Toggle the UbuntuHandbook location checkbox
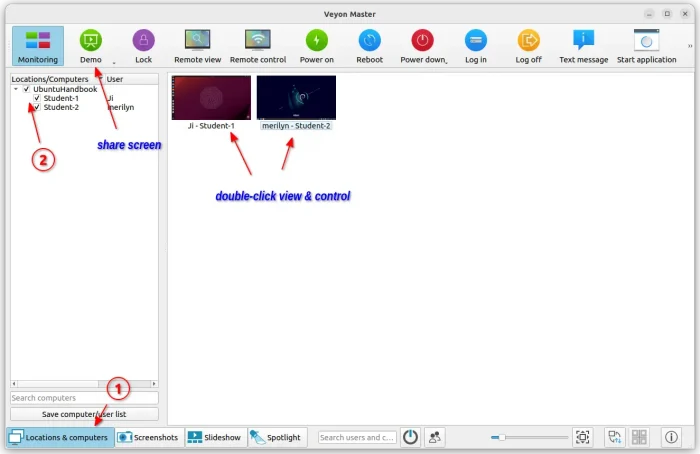700x454 pixels. (x=27, y=89)
